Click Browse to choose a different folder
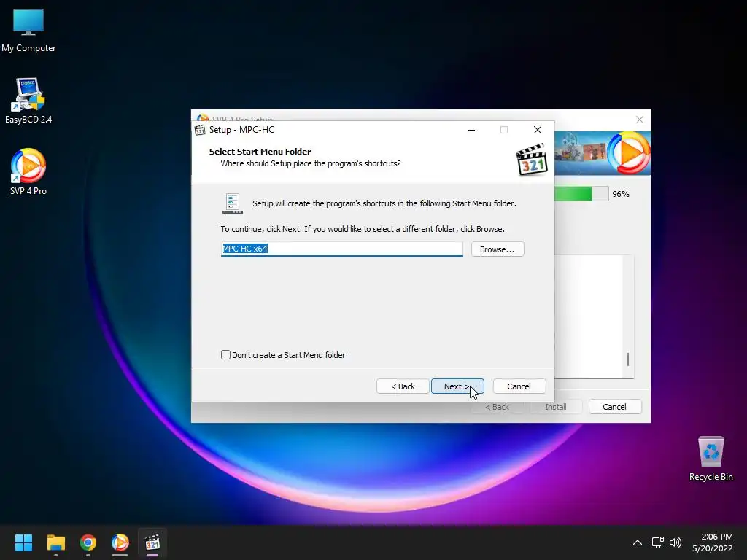This screenshot has height=560, width=747. coord(498,249)
